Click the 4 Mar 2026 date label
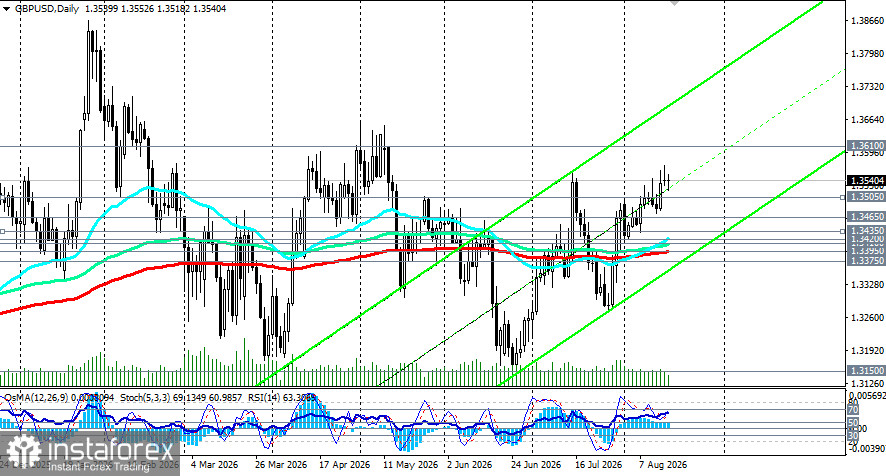886x476 pixels. (x=214, y=465)
